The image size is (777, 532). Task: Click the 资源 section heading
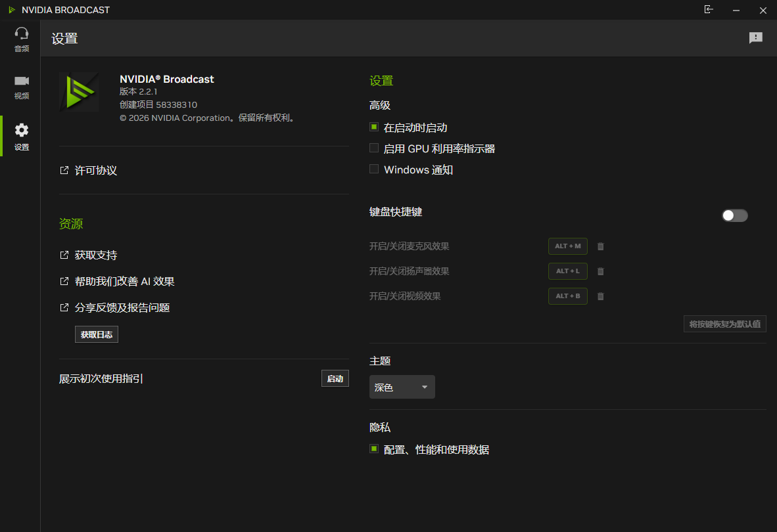pyautogui.click(x=71, y=224)
